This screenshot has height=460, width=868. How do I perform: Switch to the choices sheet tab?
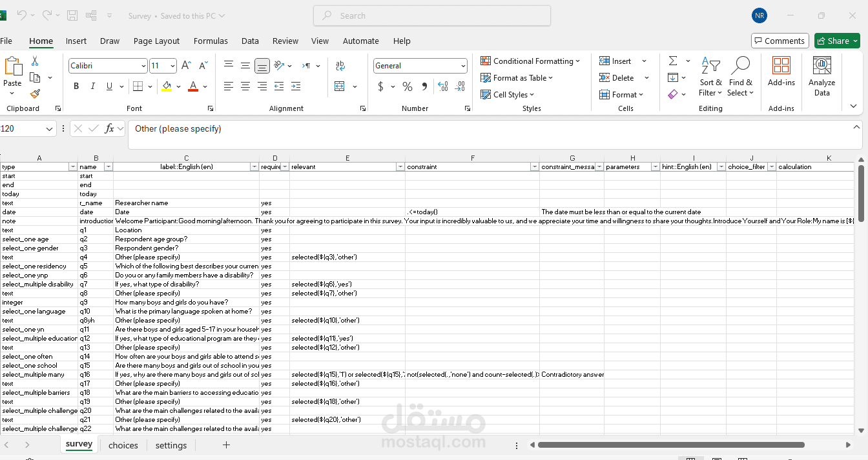coord(123,445)
